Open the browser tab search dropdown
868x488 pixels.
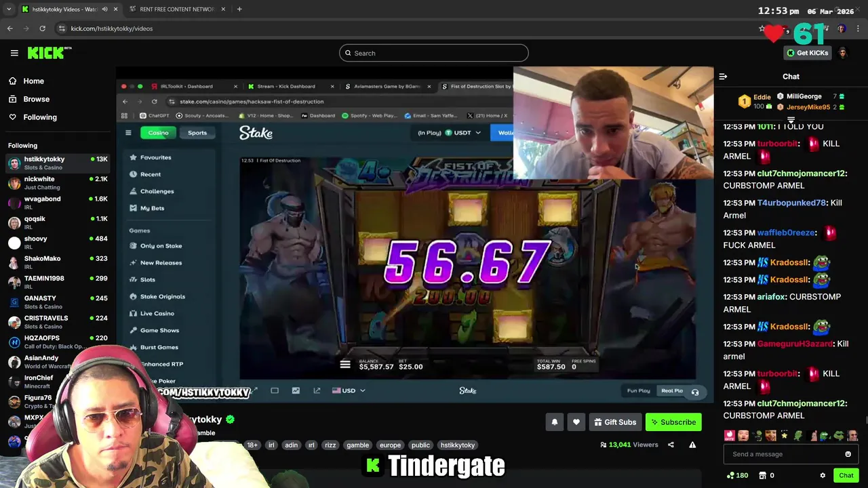click(x=8, y=9)
